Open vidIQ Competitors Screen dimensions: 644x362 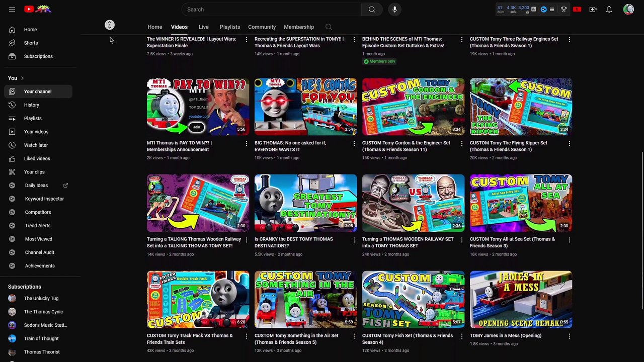[38, 212]
